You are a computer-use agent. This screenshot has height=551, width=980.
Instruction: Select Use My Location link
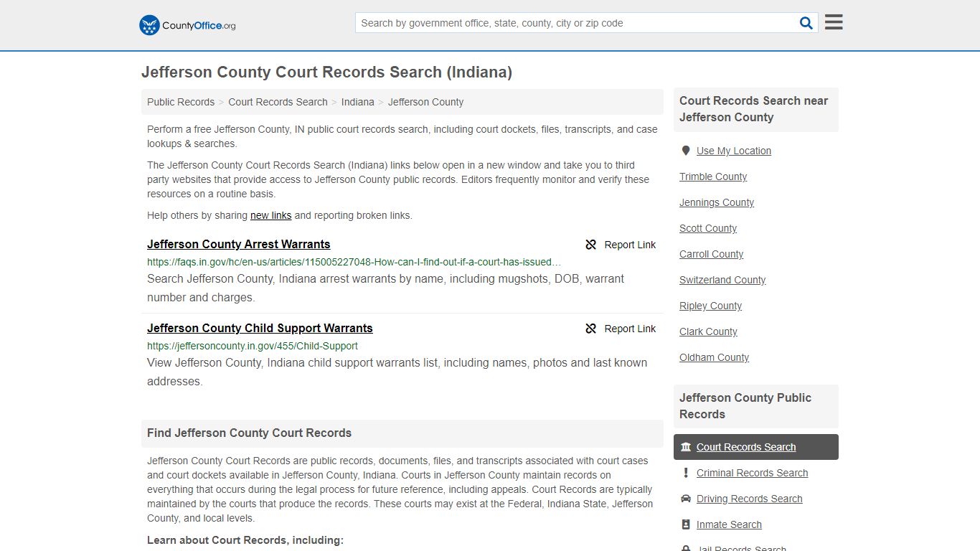734,151
